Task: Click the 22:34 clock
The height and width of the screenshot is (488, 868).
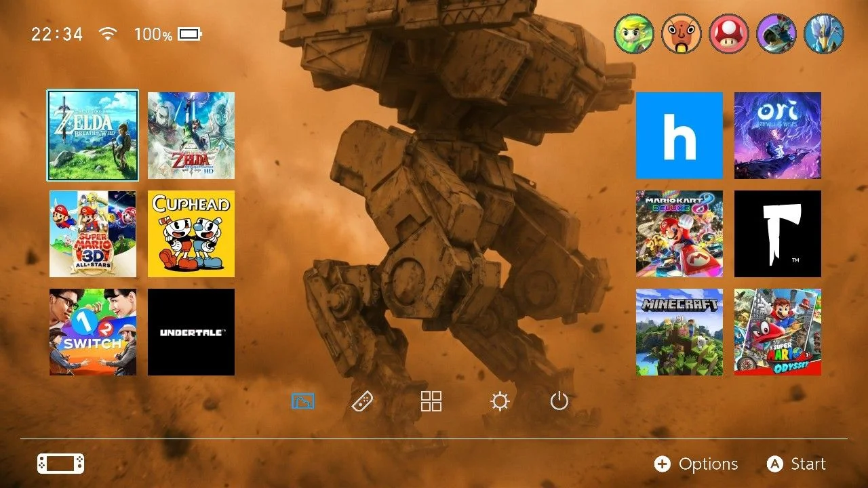Action: tap(57, 34)
